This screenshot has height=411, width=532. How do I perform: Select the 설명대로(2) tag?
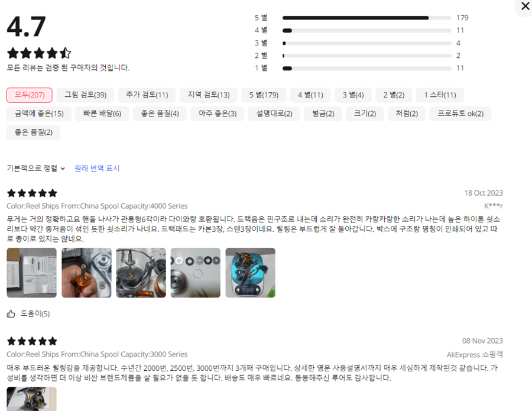click(274, 114)
